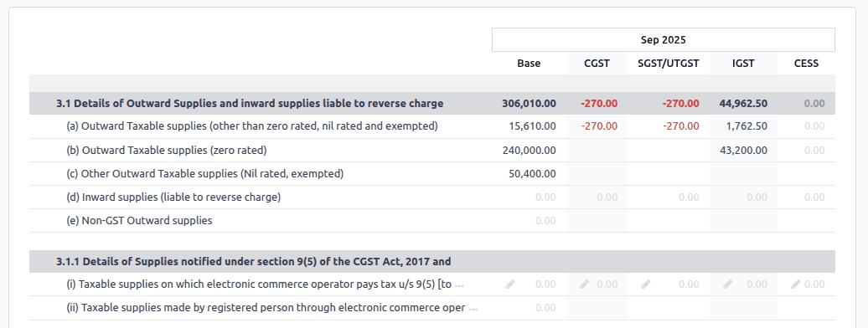The height and width of the screenshot is (328, 868).
Task: Open row (ii) Taxable supplies made by registered person
Action: click(x=266, y=308)
